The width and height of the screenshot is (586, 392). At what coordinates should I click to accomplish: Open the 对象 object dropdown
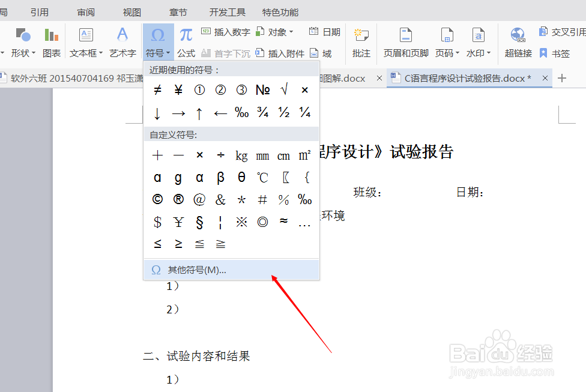[x=276, y=32]
